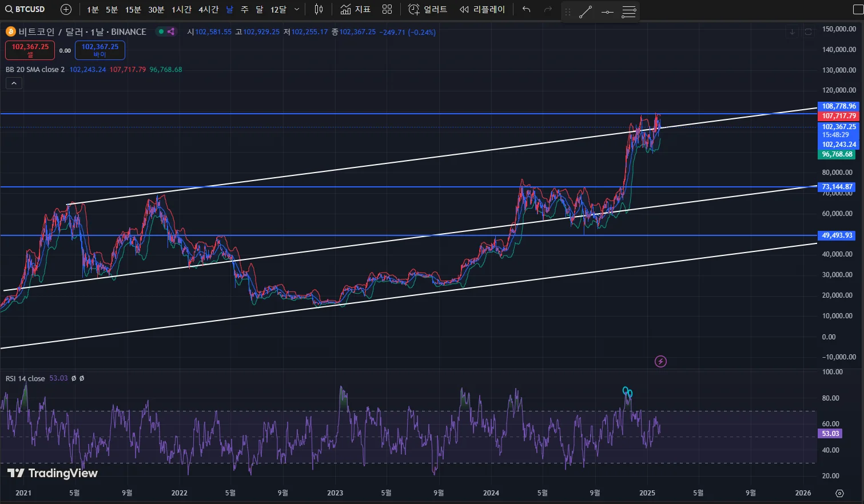Click the 107,717.79 upper band label
The width and height of the screenshot is (864, 504).
tap(839, 116)
